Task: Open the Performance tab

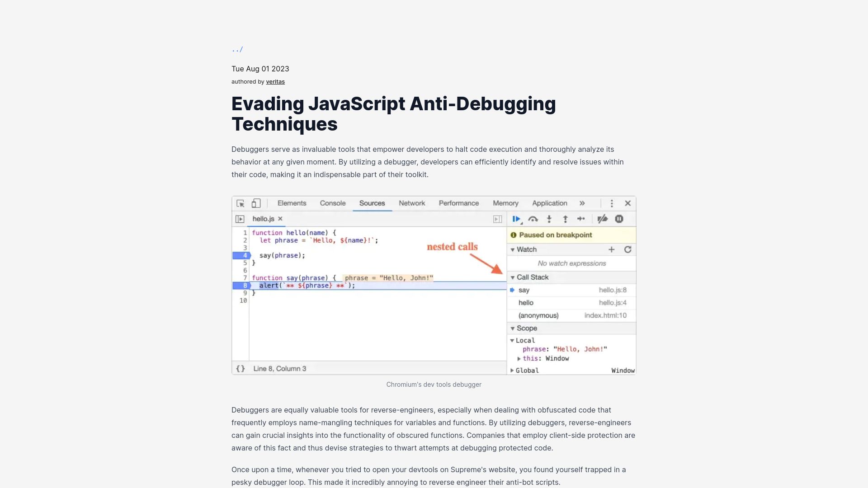Action: [x=459, y=203]
